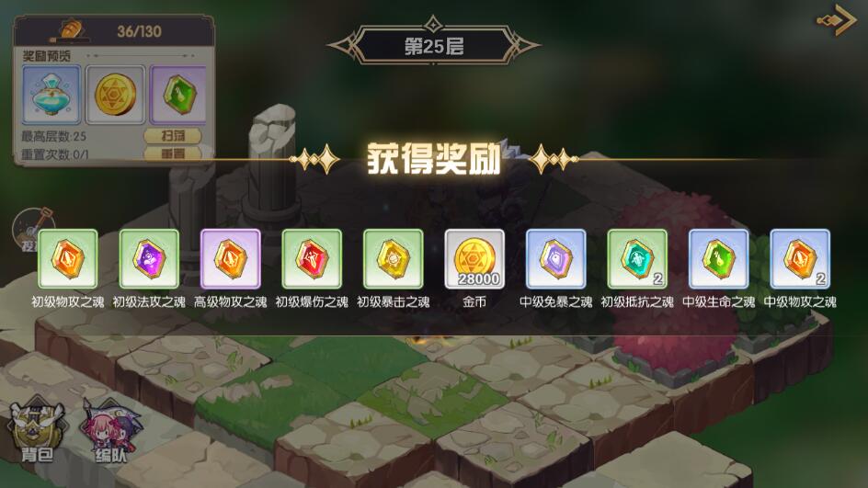The height and width of the screenshot is (488, 868).
Task: Tap the 28000 金币 gold coin reward
Action: (x=474, y=259)
